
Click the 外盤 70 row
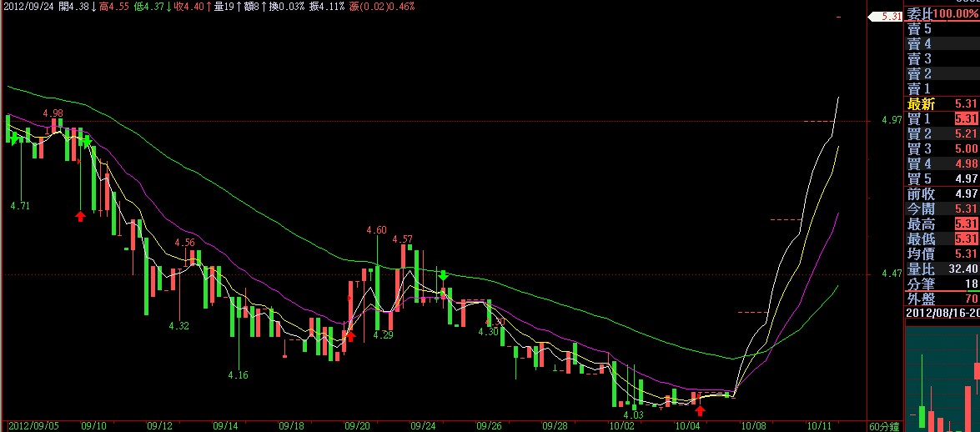pos(942,299)
